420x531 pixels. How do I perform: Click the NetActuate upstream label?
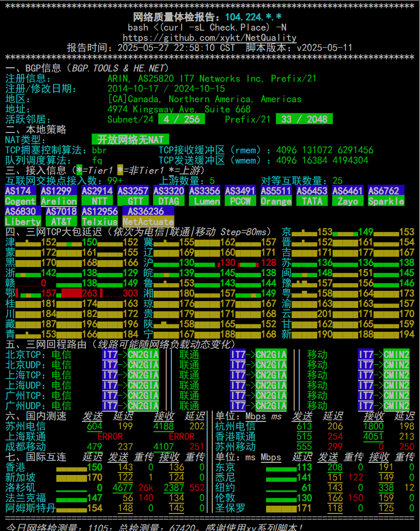pyautogui.click(x=148, y=222)
